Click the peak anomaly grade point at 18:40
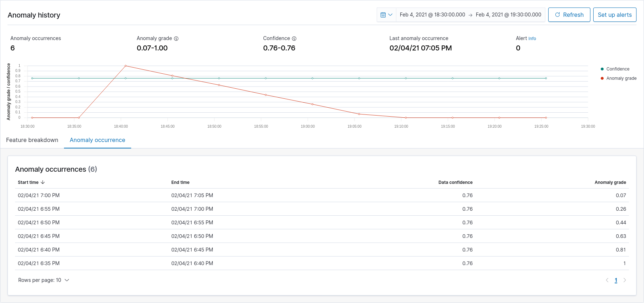The width and height of the screenshot is (644, 303). pos(125,66)
